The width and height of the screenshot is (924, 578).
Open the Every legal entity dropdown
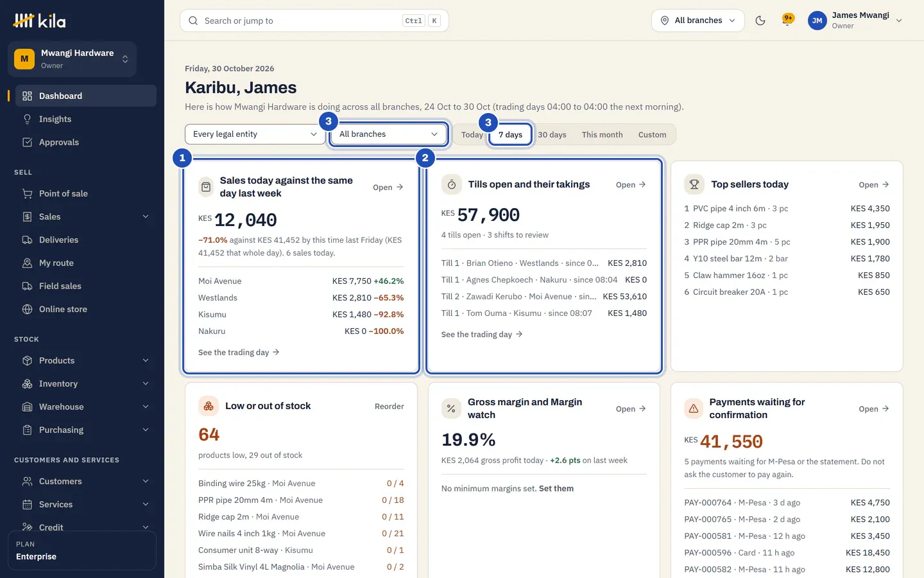[255, 134]
